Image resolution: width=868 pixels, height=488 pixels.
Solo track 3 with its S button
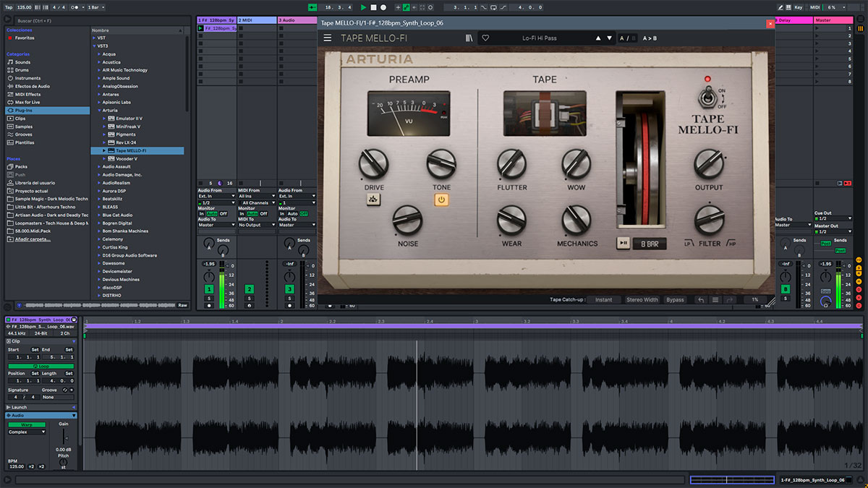[x=290, y=298]
